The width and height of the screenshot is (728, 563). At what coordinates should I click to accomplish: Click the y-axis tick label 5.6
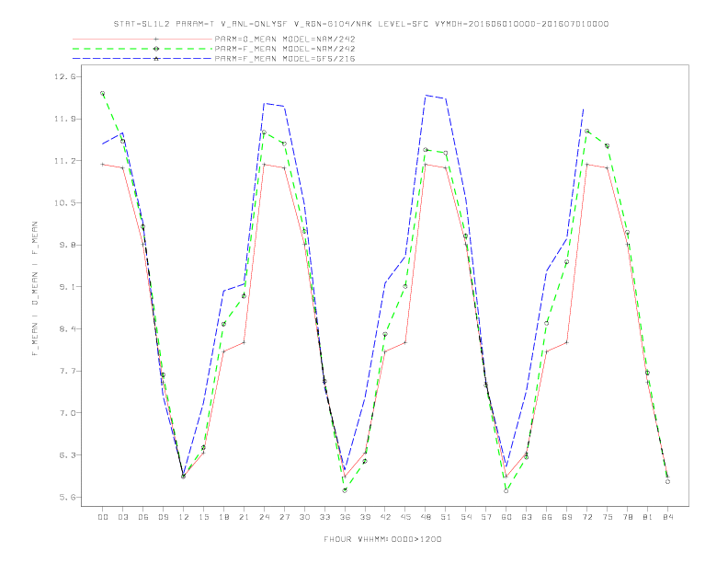coord(67,497)
